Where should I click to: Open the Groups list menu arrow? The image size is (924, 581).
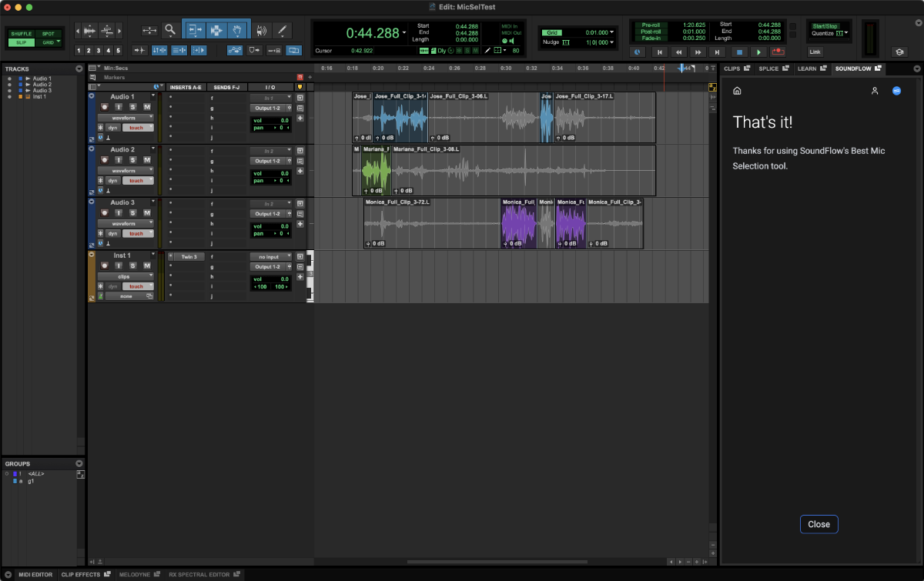click(x=79, y=464)
